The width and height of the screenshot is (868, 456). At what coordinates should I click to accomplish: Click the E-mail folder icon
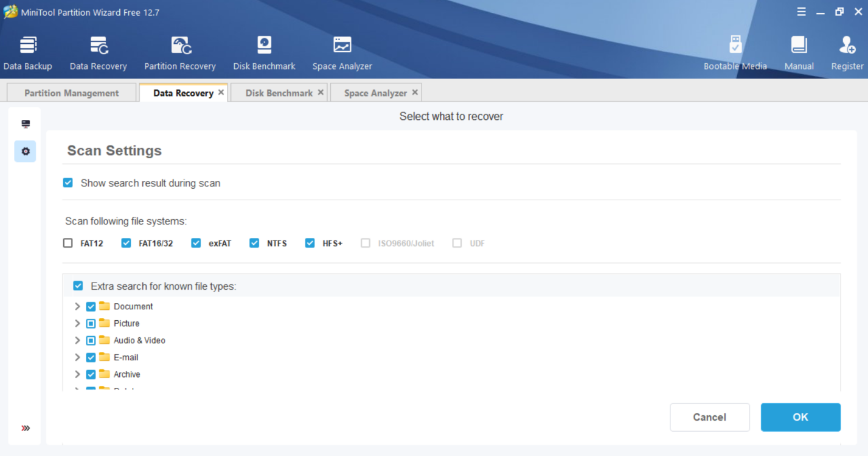pos(105,357)
